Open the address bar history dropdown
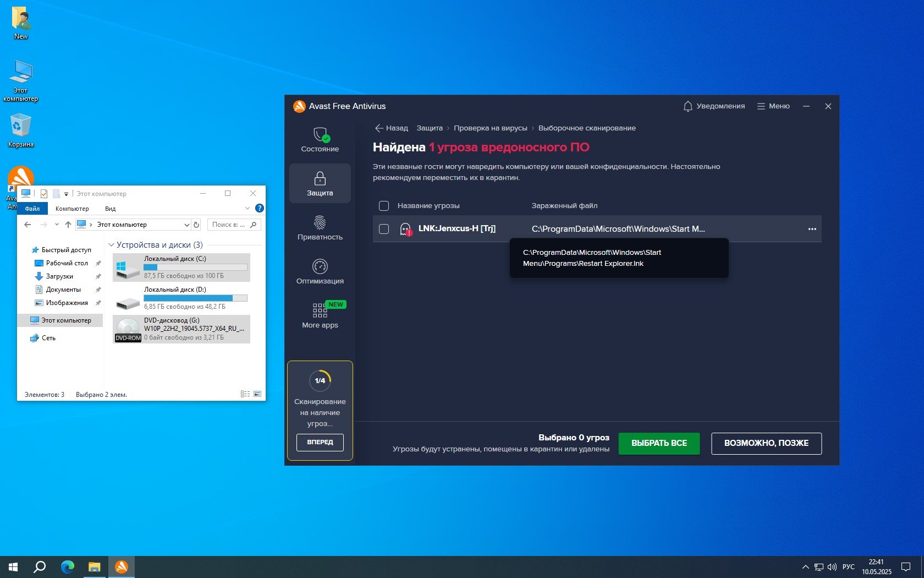The height and width of the screenshot is (578, 924). (x=186, y=225)
